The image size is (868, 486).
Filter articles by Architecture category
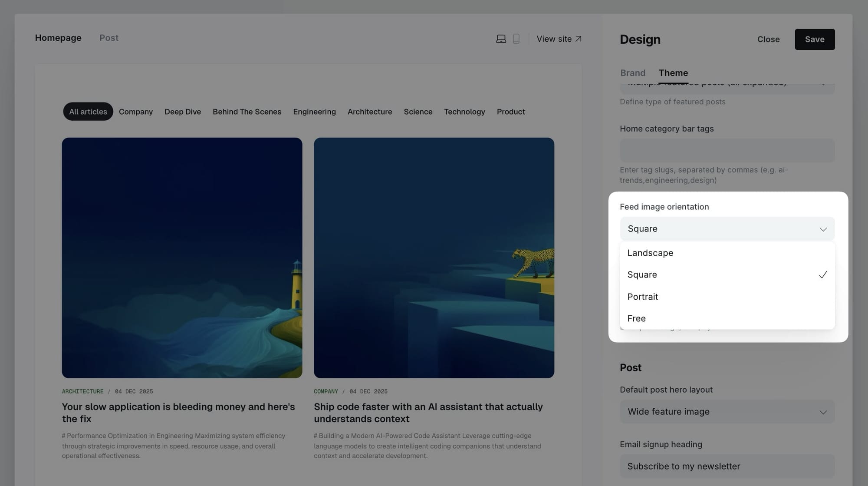(370, 112)
